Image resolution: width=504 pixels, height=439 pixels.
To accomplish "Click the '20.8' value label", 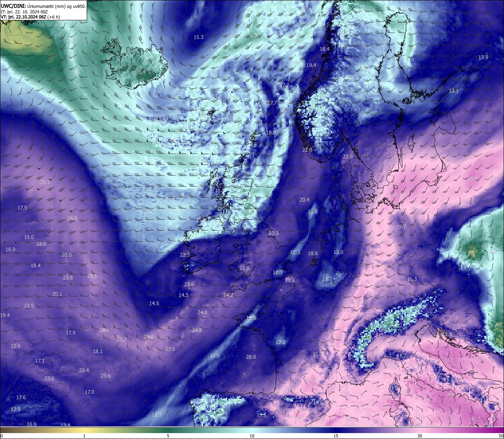I will click(251, 357).
